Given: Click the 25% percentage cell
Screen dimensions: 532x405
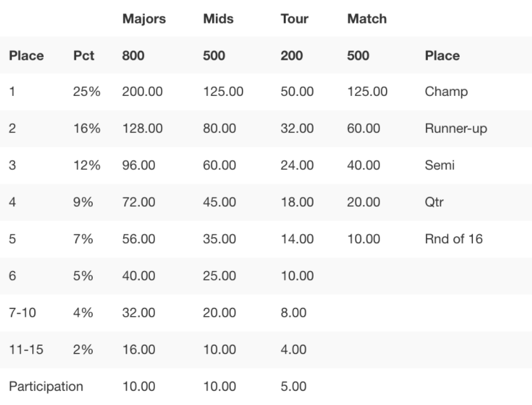Looking at the screenshot, I should click(x=86, y=91).
